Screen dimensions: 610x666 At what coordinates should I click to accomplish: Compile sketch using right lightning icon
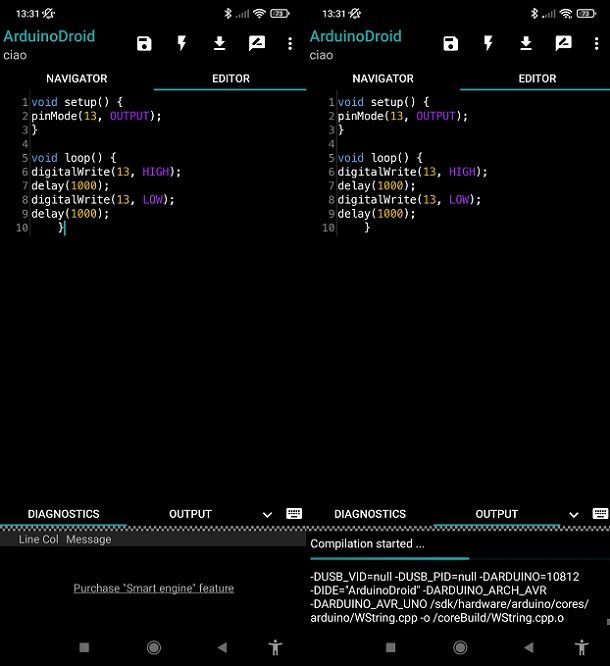pos(488,43)
